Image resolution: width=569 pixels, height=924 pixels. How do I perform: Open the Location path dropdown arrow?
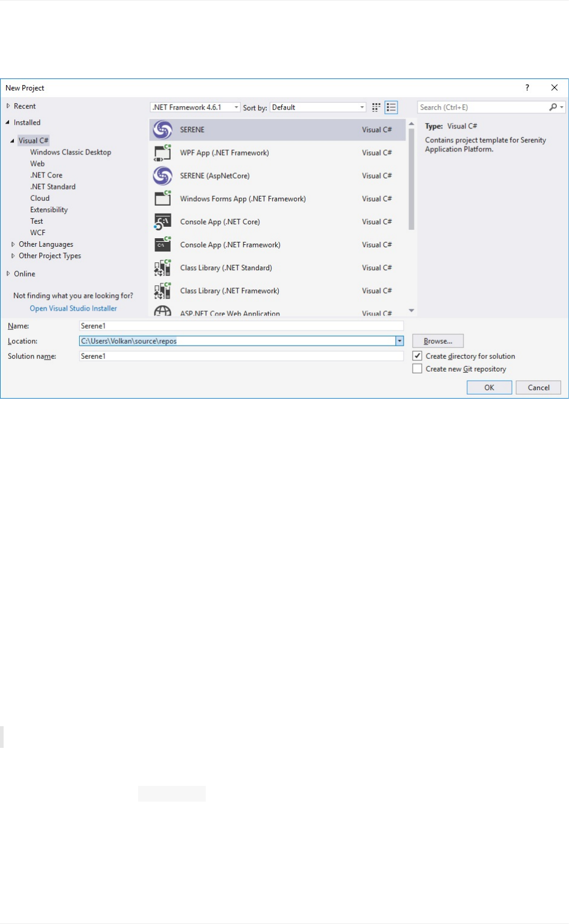[399, 341]
